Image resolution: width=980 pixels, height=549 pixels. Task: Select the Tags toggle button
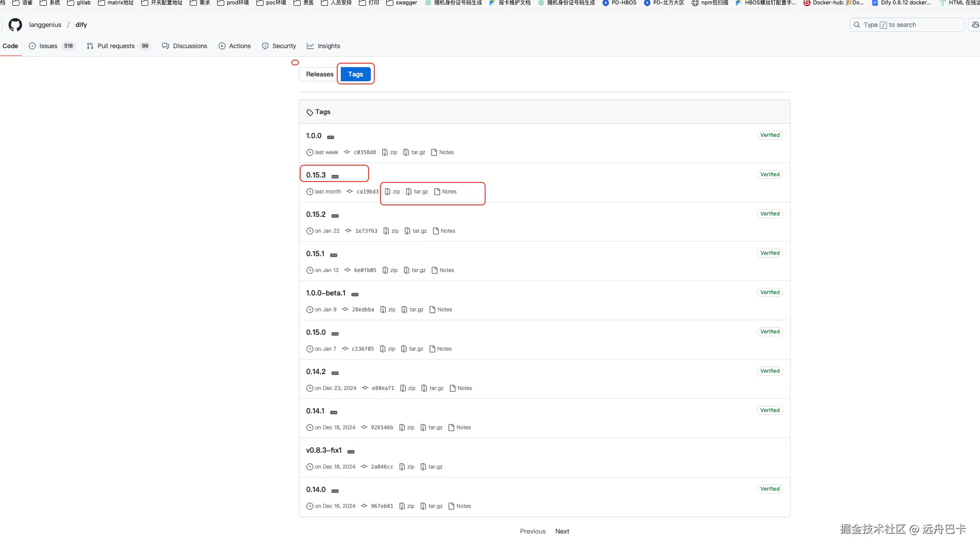click(x=355, y=74)
